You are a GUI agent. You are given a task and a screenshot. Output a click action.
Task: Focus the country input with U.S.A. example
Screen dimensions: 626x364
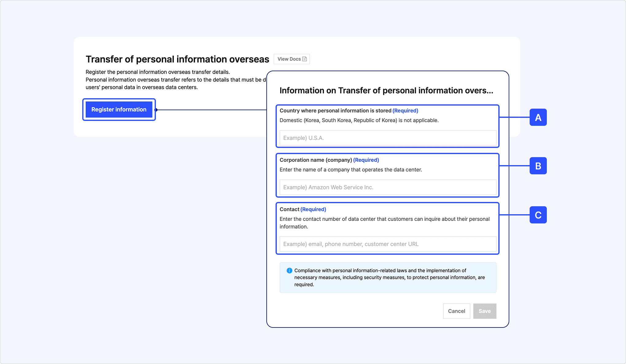click(388, 138)
